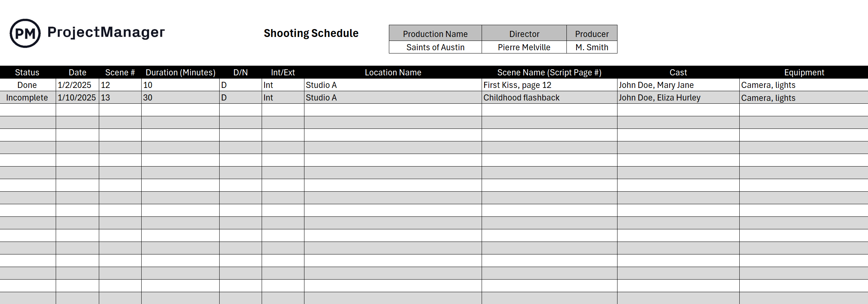Click the ProjectManager PM logo icon
The image size is (868, 304).
tap(25, 33)
